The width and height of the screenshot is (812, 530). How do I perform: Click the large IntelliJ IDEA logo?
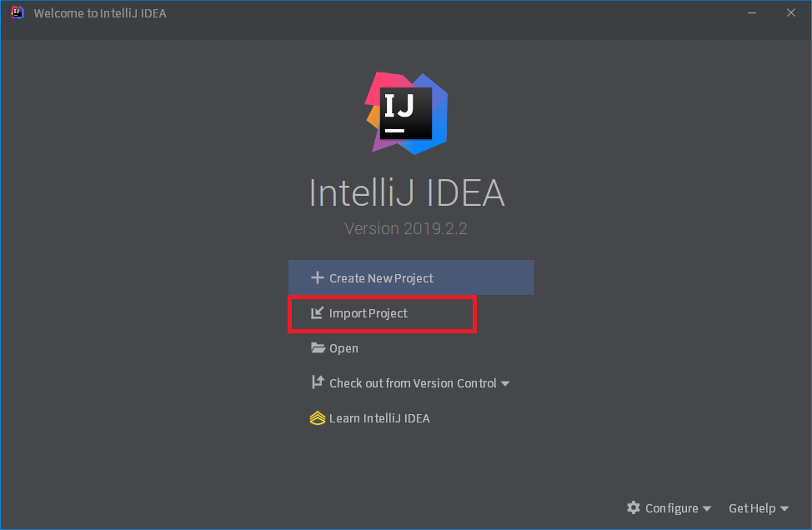[x=406, y=112]
